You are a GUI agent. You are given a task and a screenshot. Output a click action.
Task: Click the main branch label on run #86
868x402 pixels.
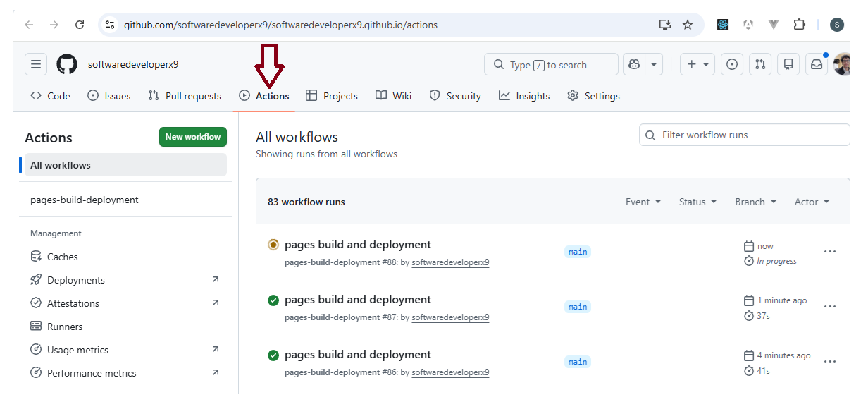(x=578, y=362)
